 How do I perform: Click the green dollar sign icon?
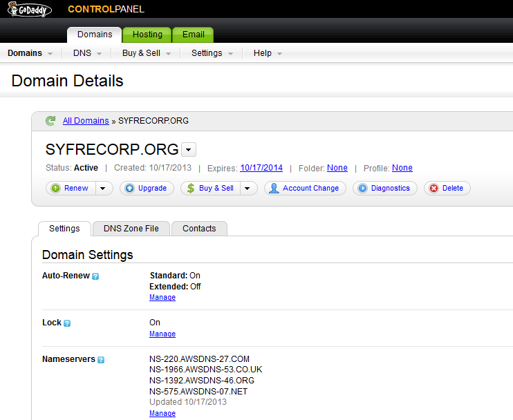(191, 189)
